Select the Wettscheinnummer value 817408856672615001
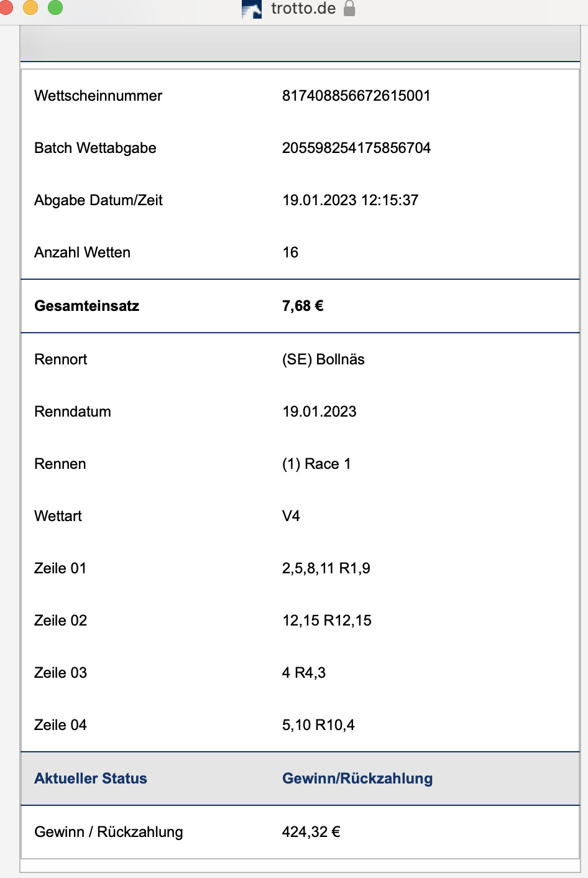The image size is (588, 878). point(356,96)
